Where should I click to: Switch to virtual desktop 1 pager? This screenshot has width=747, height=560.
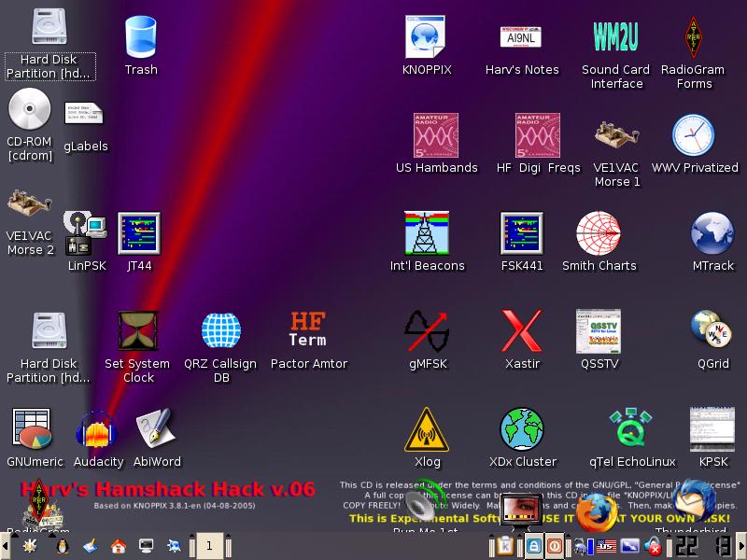[x=209, y=546]
